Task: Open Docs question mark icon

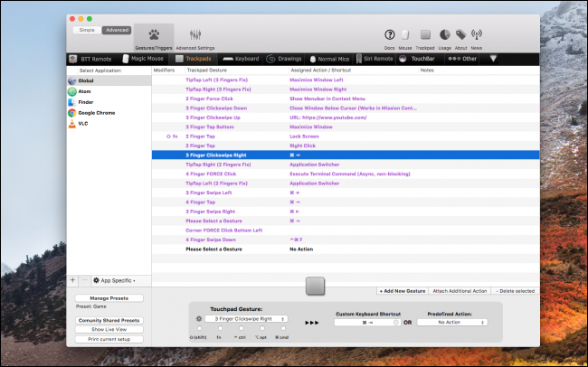Action: tap(389, 35)
